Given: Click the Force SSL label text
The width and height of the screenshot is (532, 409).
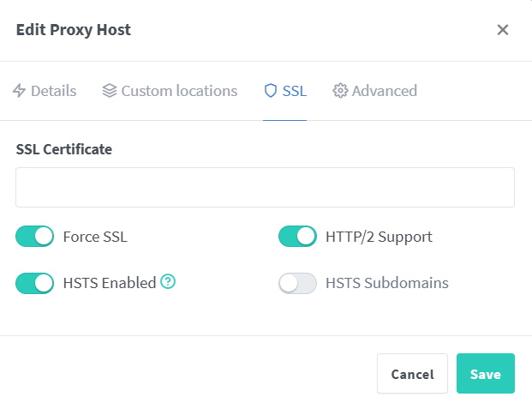Looking at the screenshot, I should pos(95,237).
